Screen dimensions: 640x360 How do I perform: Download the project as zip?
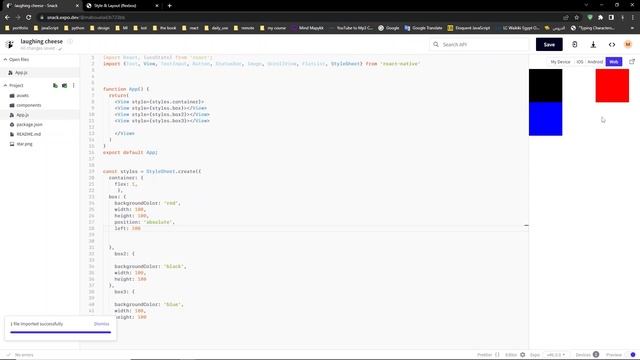tap(593, 44)
